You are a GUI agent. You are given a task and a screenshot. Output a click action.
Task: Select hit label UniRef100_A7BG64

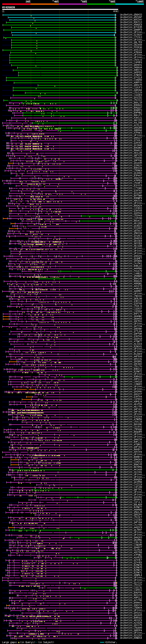tap(131, 53)
